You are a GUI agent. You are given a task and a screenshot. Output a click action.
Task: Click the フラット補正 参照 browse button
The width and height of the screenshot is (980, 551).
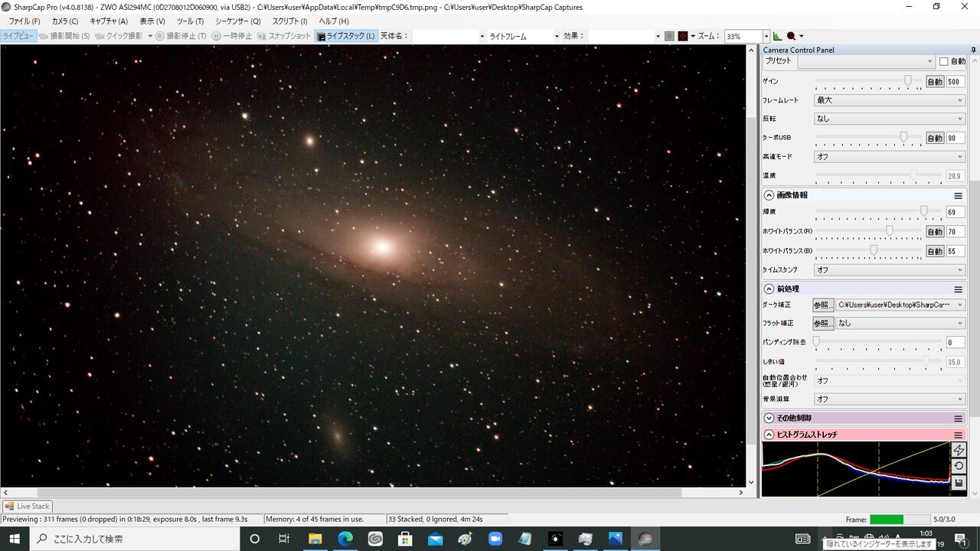(823, 323)
